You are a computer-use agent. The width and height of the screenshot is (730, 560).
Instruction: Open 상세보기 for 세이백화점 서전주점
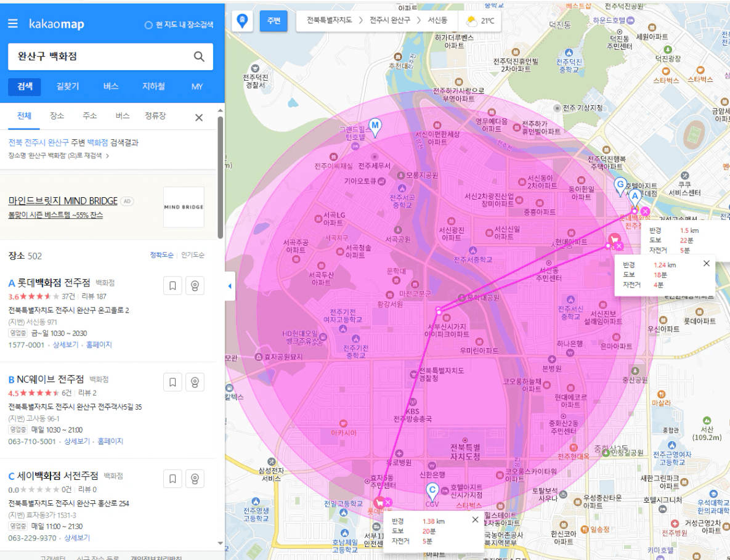point(77,538)
